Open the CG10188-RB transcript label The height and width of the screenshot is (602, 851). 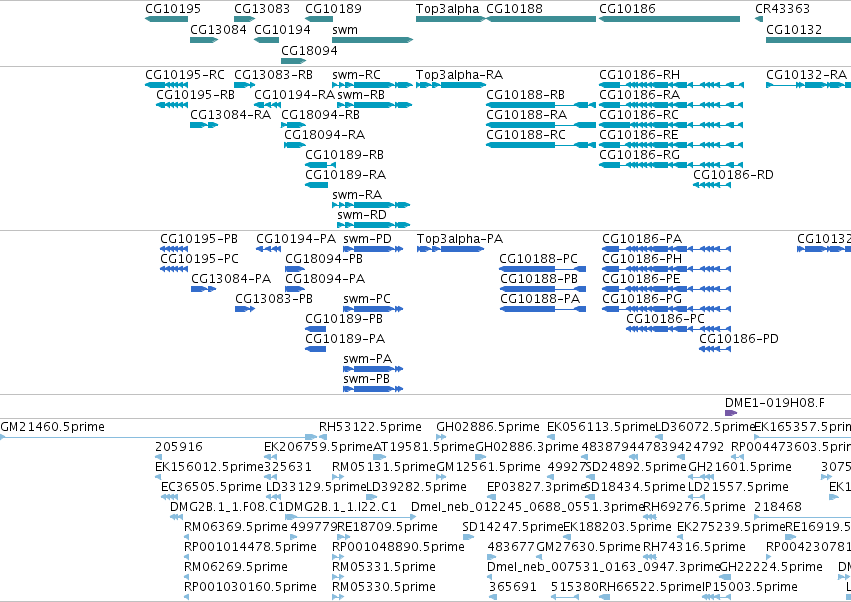[x=525, y=94]
